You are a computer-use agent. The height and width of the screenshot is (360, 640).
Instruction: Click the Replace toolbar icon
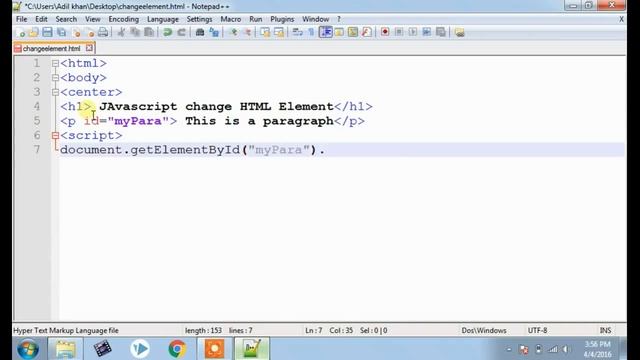click(x=214, y=32)
